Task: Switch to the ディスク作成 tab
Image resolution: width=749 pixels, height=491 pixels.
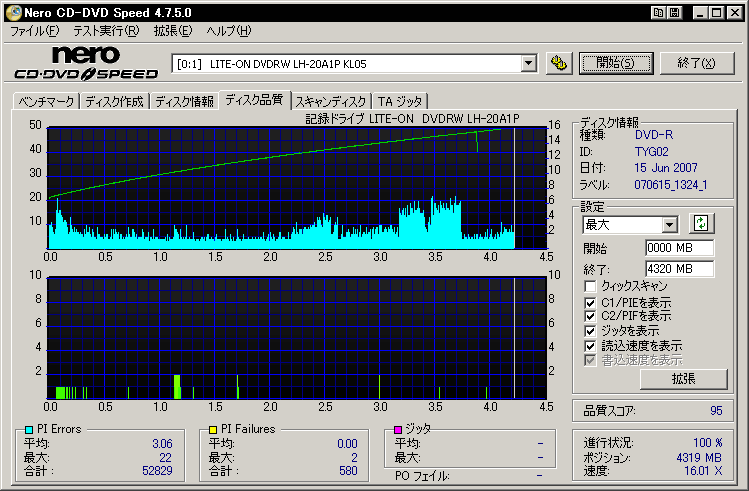Action: [x=115, y=102]
